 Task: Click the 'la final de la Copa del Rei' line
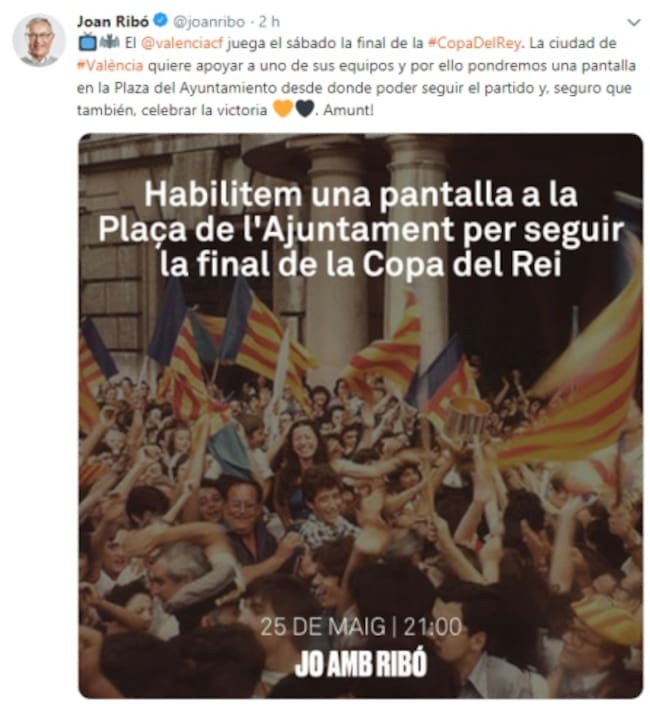pos(361,264)
